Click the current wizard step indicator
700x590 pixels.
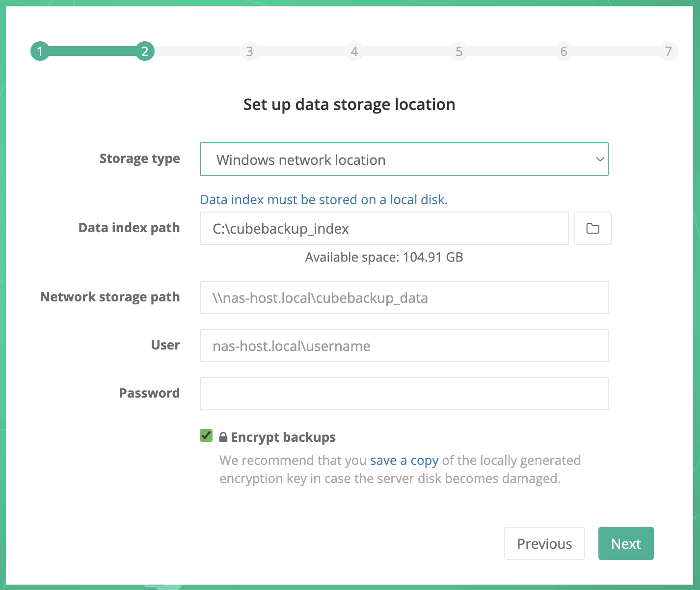coord(145,51)
